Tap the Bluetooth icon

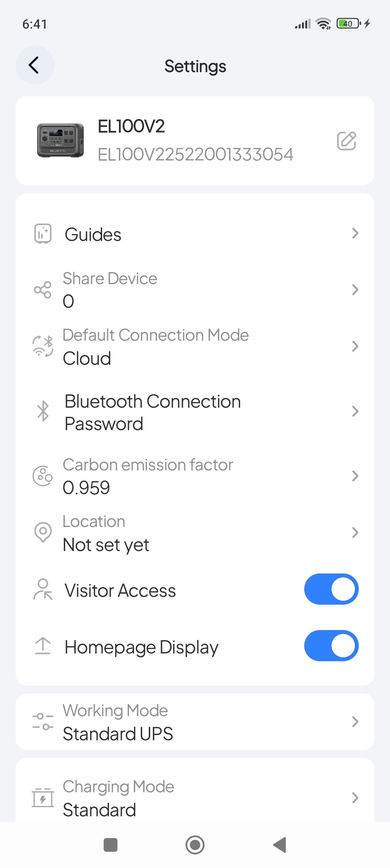[43, 411]
